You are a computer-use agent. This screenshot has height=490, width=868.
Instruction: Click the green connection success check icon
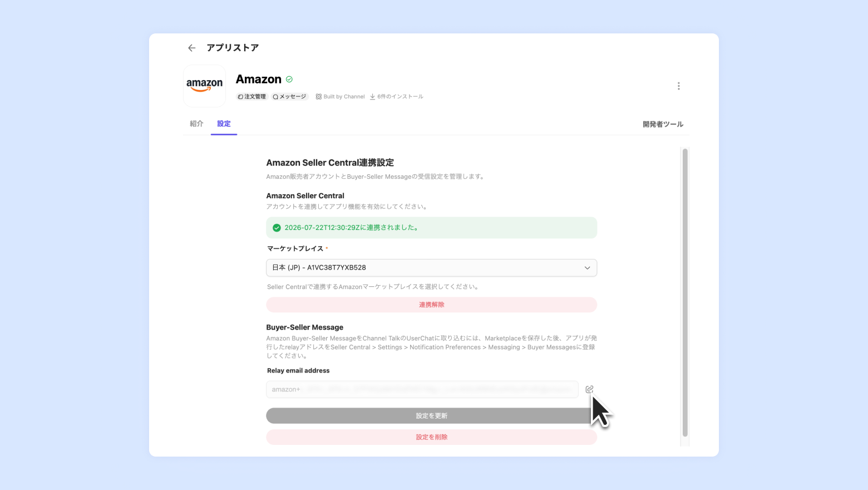(277, 228)
